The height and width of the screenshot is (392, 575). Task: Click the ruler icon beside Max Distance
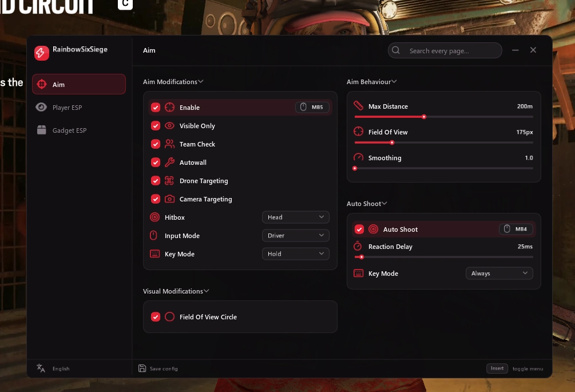click(x=358, y=106)
